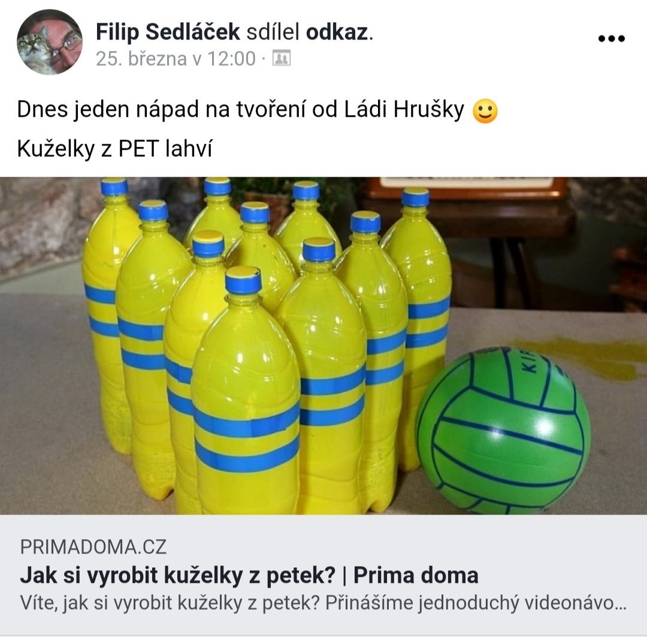Open Filip Sedláček's profile picture
The height and width of the screenshot is (644, 647).
pyautogui.click(x=50, y=42)
